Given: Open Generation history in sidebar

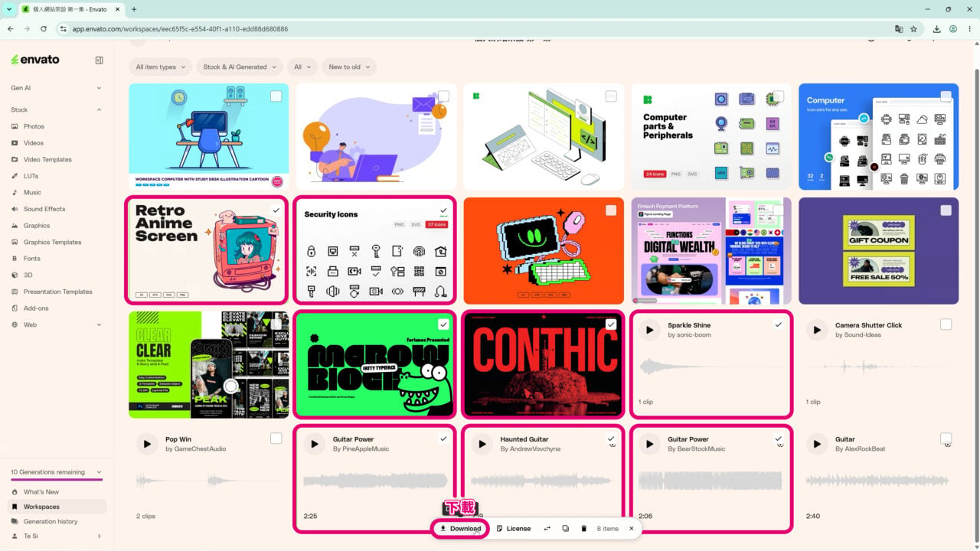Looking at the screenshot, I should (51, 522).
